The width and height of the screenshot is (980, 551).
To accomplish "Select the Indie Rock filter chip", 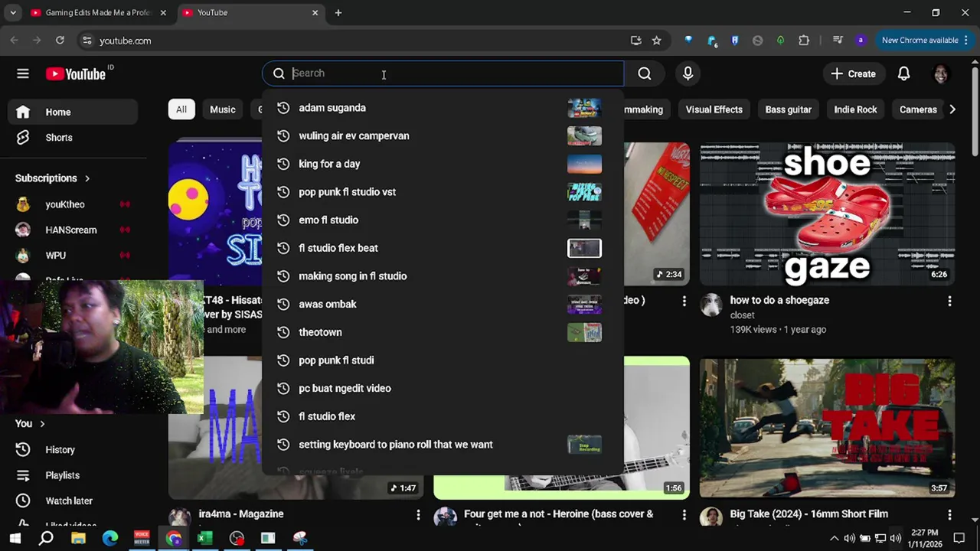I will tap(855, 109).
